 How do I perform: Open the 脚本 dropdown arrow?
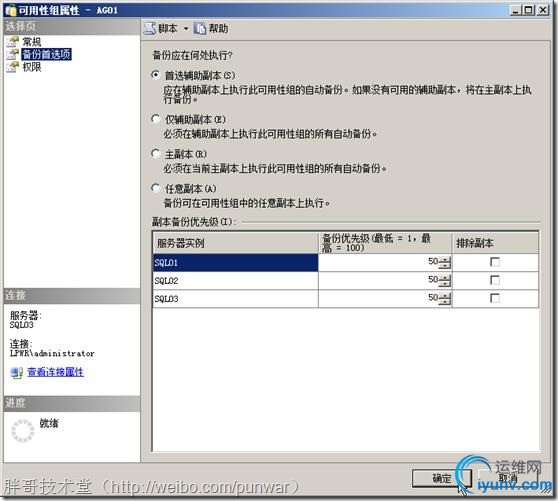[186, 29]
